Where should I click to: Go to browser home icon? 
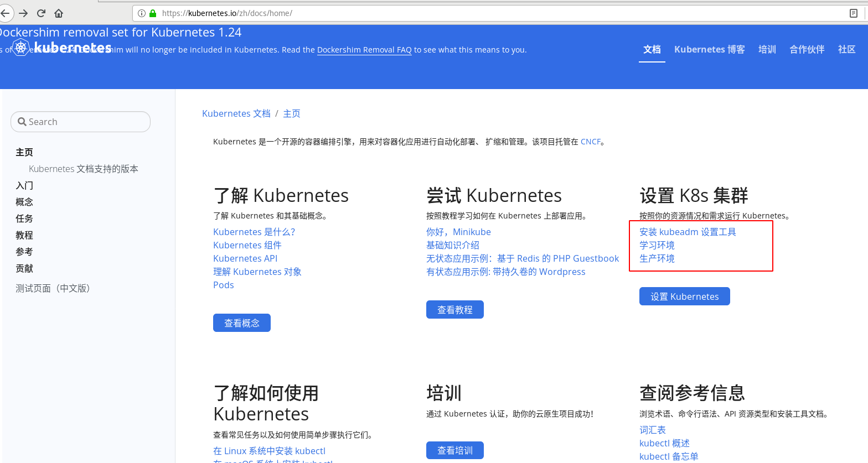click(59, 13)
